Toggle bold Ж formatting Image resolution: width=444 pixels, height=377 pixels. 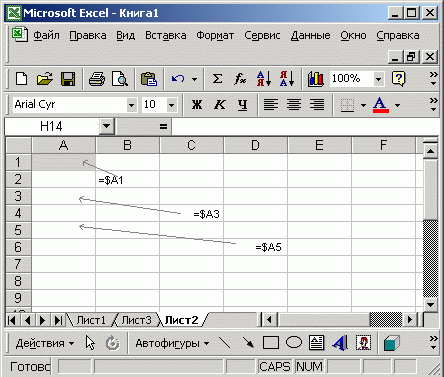197,105
